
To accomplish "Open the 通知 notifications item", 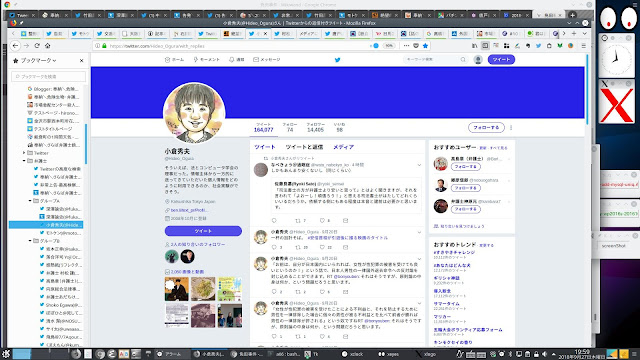I will pos(237,60).
